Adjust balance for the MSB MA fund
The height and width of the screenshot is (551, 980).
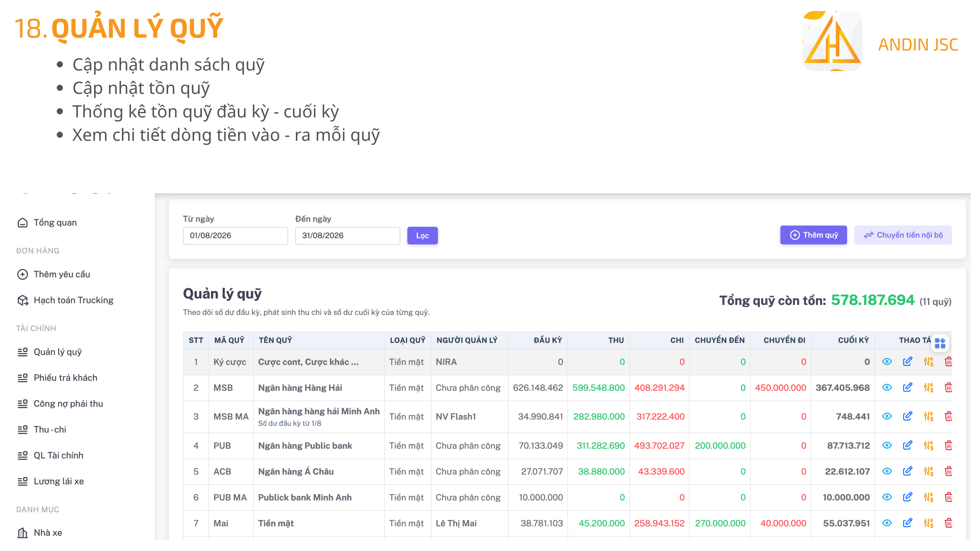click(x=928, y=416)
